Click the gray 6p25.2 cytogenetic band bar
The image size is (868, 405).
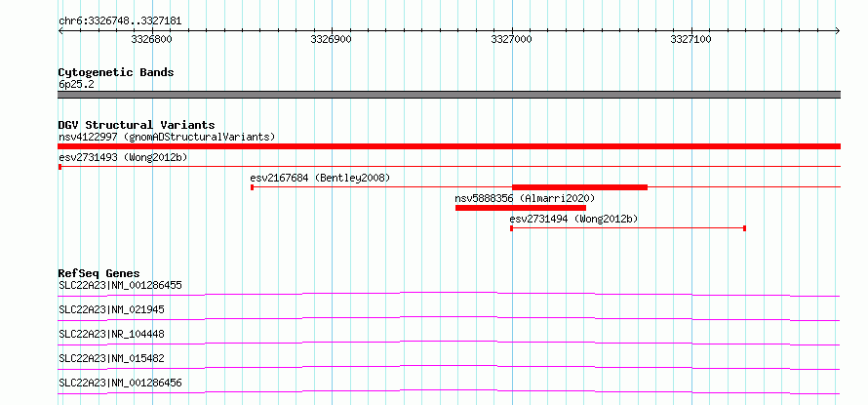449,95
